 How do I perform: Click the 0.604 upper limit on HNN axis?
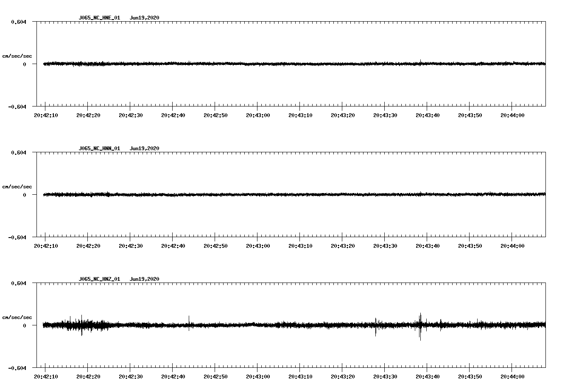[x=19, y=152]
